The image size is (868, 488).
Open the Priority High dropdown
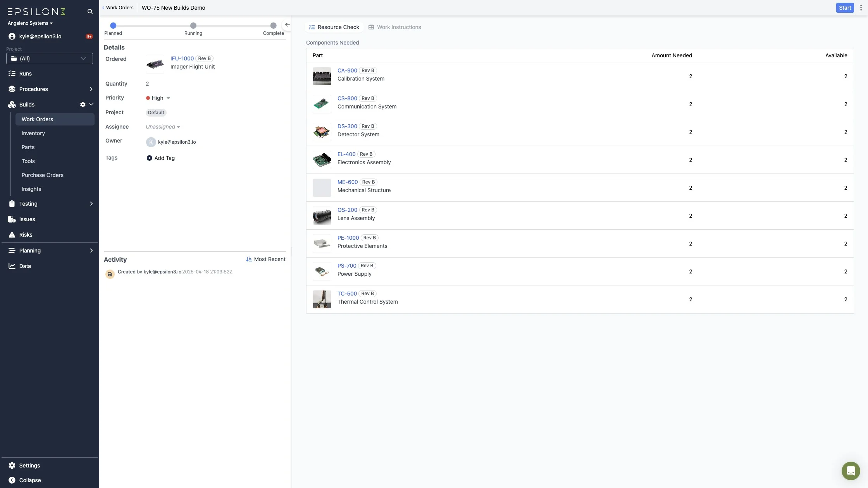click(x=158, y=98)
